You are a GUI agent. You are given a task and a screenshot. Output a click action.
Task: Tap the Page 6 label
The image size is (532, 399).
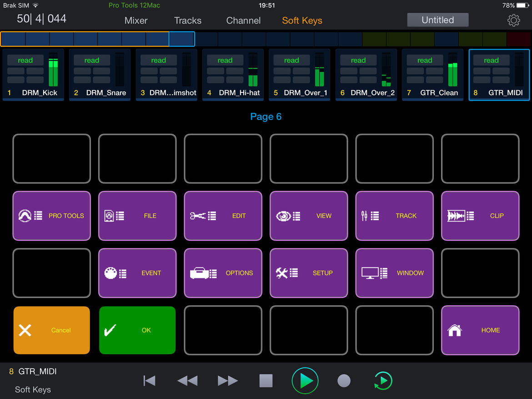[266, 116]
